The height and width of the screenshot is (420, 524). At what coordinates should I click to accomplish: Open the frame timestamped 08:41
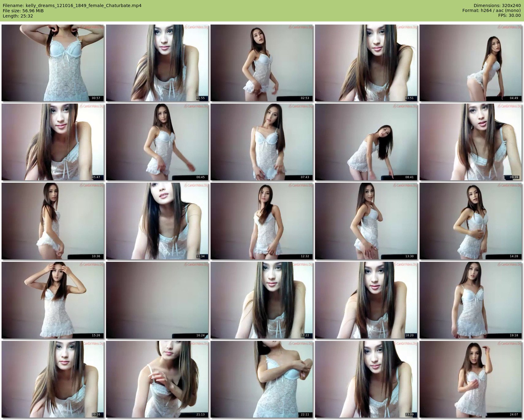[x=366, y=142]
